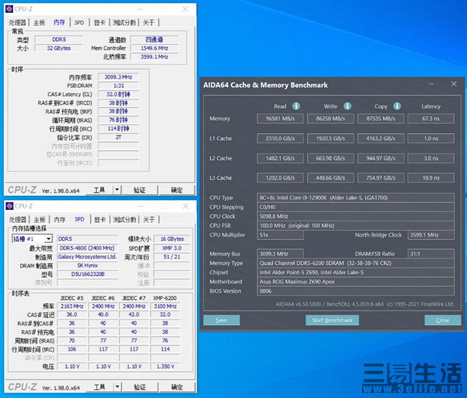Click the top CPU-Z window title icon
The height and width of the screenshot is (398, 467).
tap(9, 9)
